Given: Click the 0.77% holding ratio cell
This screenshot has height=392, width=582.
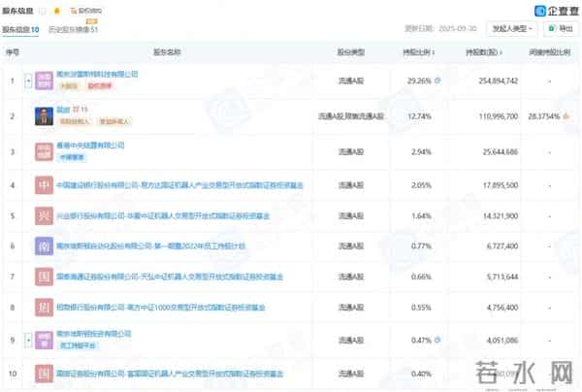Looking at the screenshot, I should coord(421,245).
